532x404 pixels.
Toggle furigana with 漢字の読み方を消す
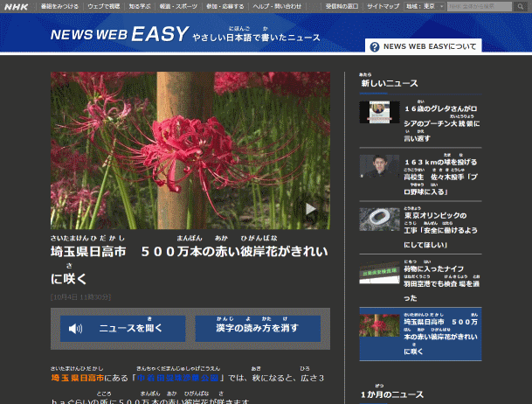coord(258,328)
